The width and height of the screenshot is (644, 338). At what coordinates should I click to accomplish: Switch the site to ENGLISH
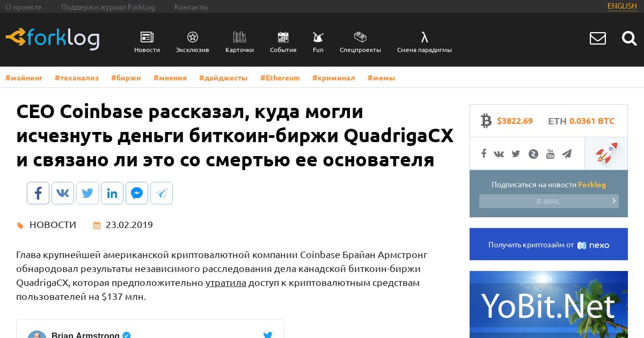622,6
